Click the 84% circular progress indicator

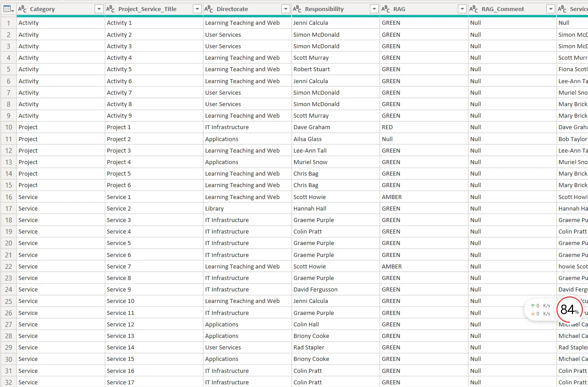click(x=569, y=310)
